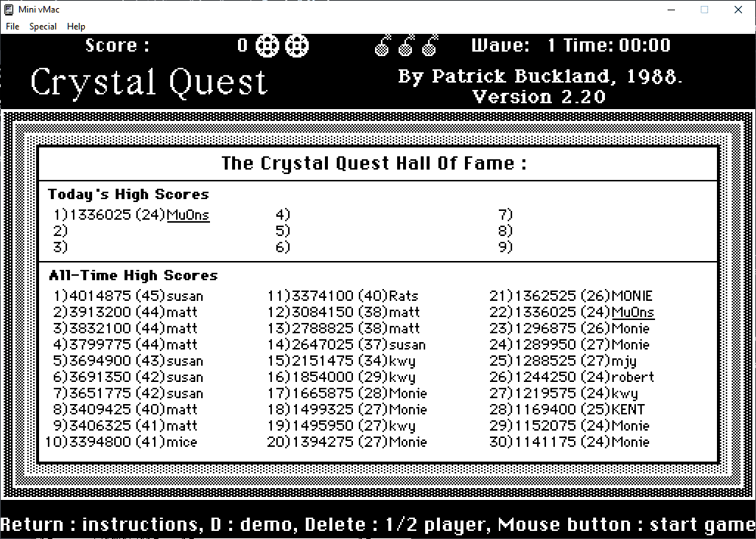Screen dimensions: 756x539
Task: Close the Mini vMac window
Action: coord(738,10)
